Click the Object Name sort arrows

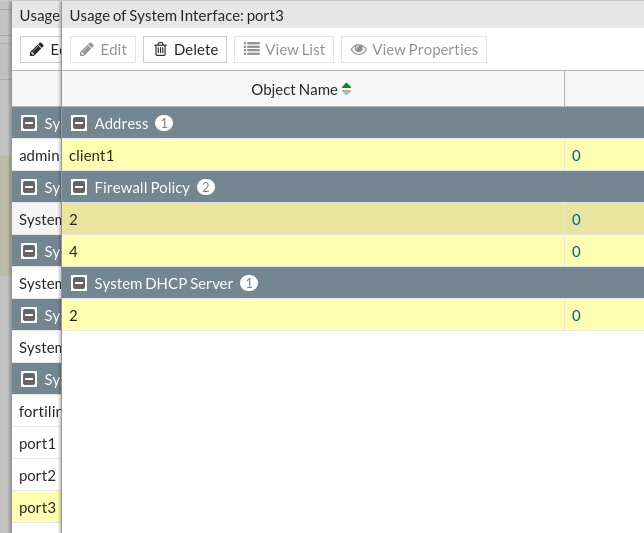pos(347,90)
